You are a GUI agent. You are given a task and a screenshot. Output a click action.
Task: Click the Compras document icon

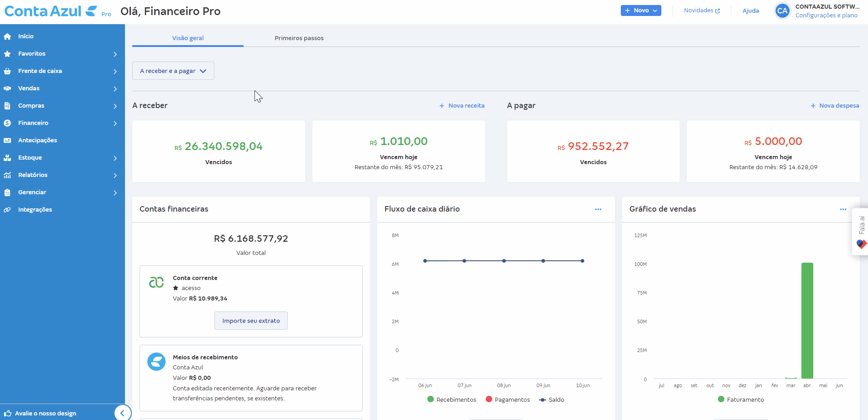click(7, 106)
